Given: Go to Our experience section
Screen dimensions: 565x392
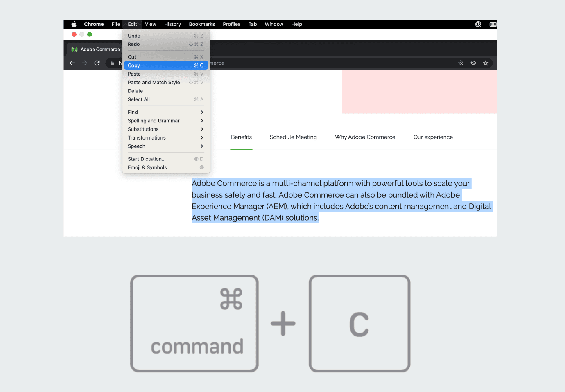Looking at the screenshot, I should pos(433,137).
